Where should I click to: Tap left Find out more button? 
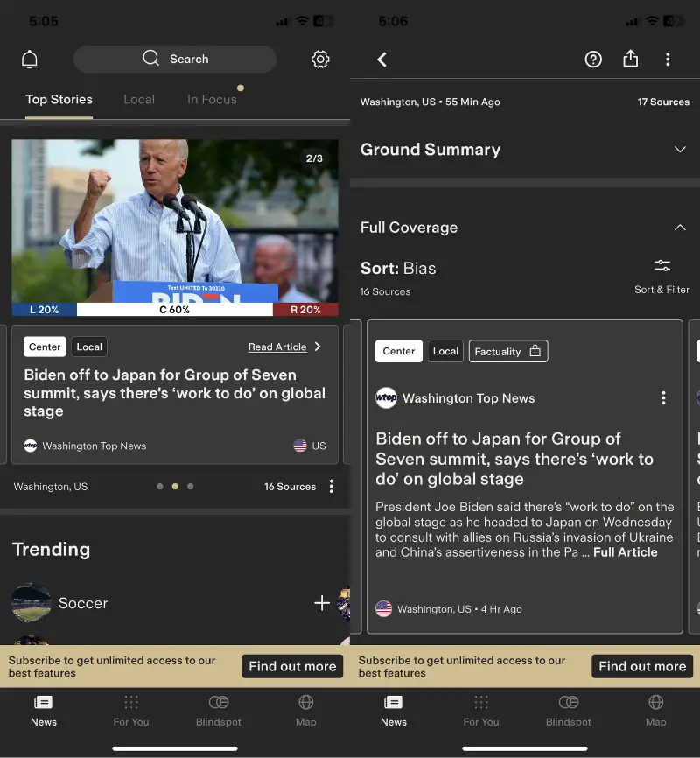(x=292, y=666)
